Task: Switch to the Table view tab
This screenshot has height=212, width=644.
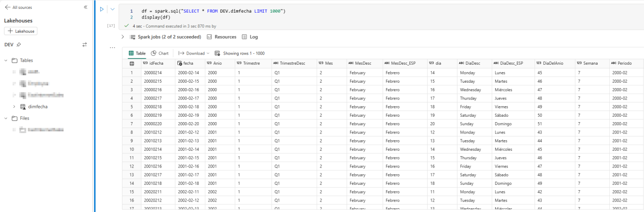Action: click(137, 53)
